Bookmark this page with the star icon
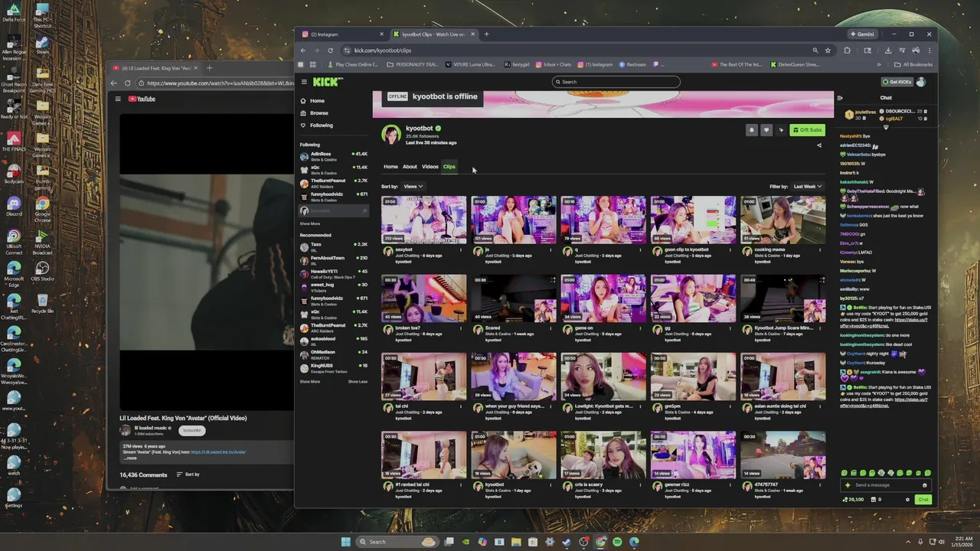This screenshot has width=980, height=551. [828, 51]
